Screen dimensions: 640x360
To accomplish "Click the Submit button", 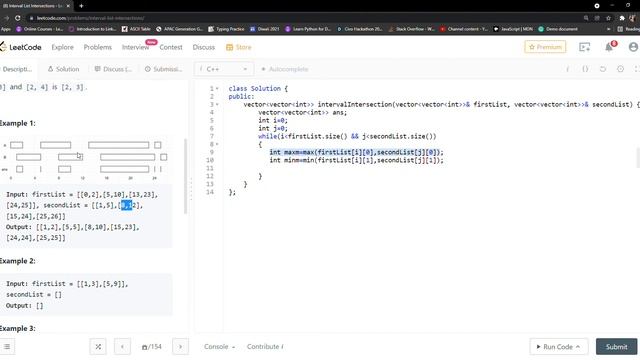I will click(616, 347).
